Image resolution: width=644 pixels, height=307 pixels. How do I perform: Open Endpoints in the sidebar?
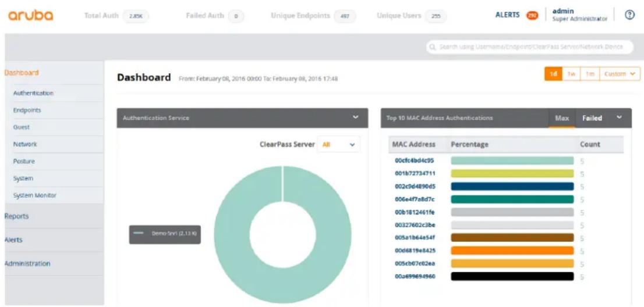pos(27,110)
